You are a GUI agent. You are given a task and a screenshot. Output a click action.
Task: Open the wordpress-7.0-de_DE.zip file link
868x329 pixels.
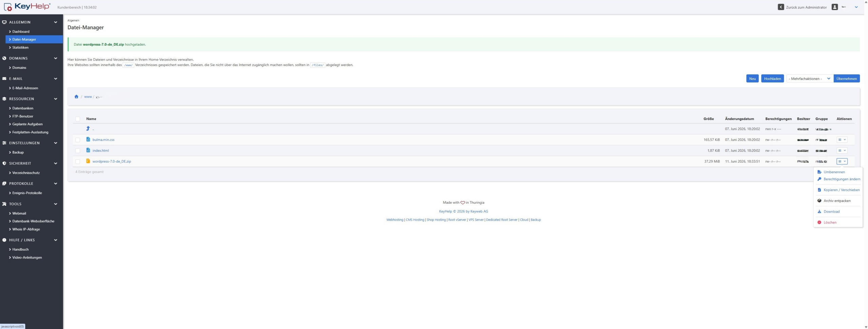pyautogui.click(x=112, y=161)
